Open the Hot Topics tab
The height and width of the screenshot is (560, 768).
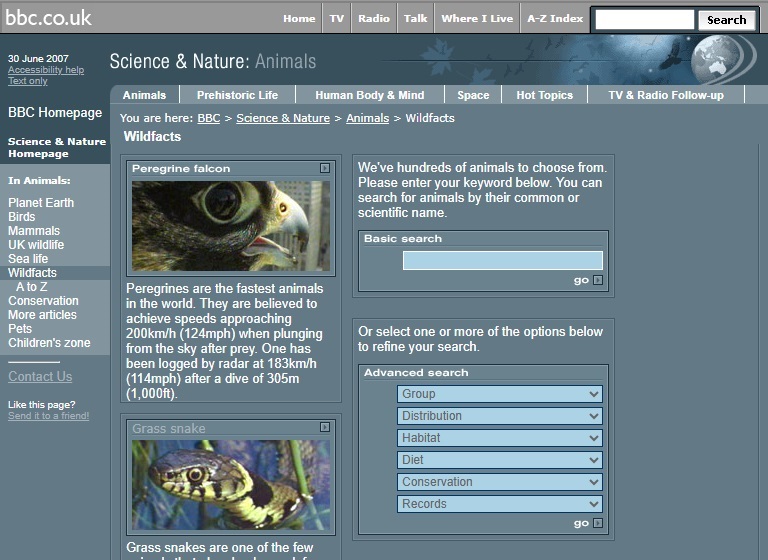pyautogui.click(x=545, y=95)
